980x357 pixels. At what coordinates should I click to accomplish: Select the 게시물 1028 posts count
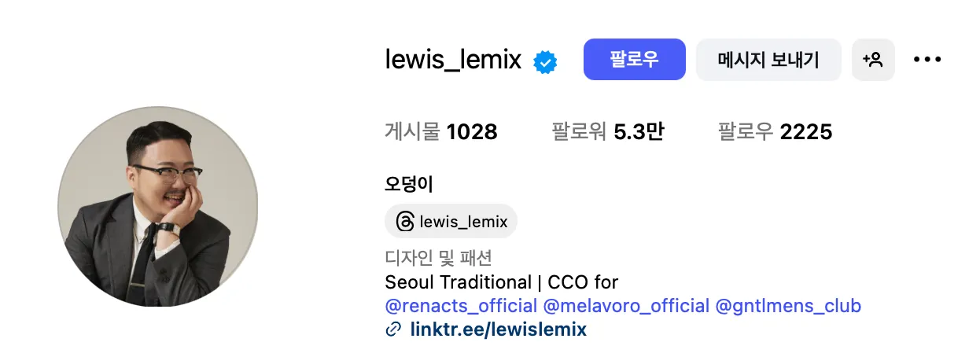pyautogui.click(x=441, y=132)
